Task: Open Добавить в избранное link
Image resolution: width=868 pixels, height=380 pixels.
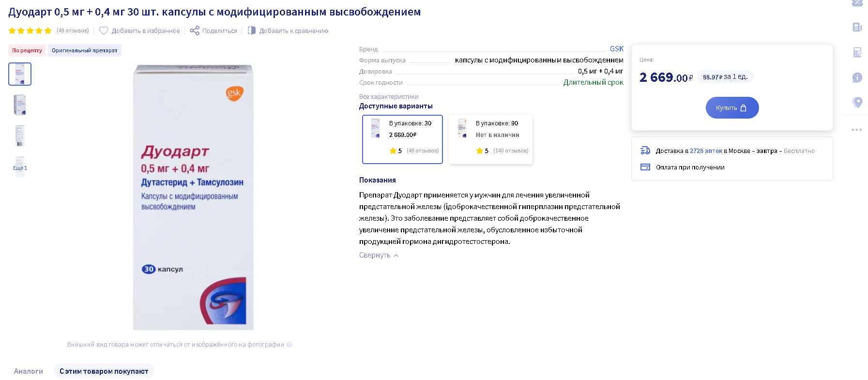Action: 146,30
